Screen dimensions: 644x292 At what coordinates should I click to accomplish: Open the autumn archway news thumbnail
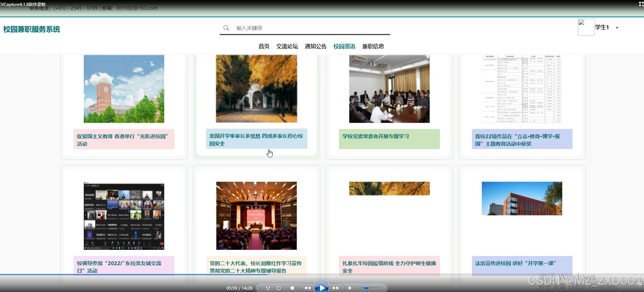(256, 89)
